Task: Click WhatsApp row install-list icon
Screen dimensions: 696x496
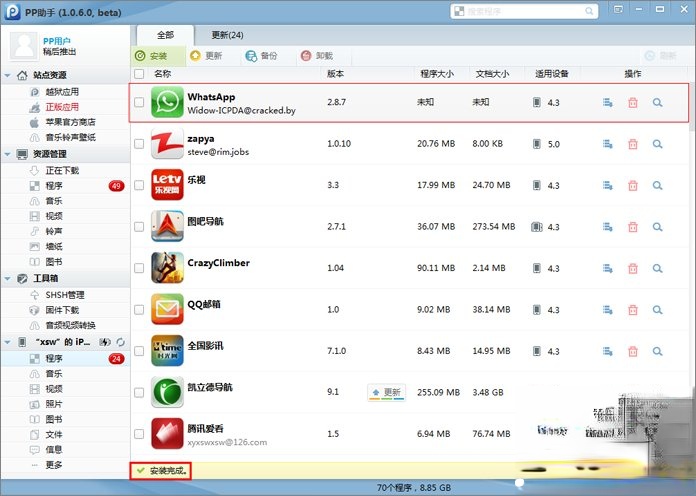Action: [x=608, y=103]
